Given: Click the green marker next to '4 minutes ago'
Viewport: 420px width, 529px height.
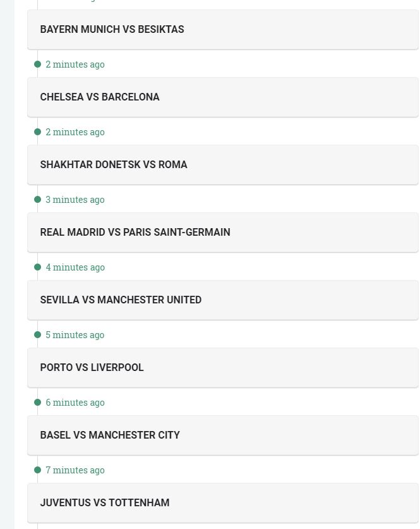Looking at the screenshot, I should click(x=37, y=267).
